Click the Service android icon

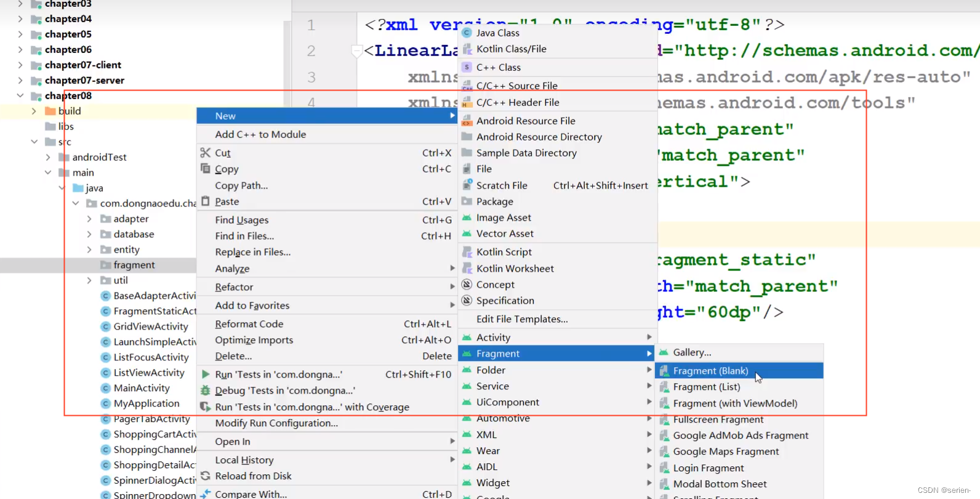point(467,386)
